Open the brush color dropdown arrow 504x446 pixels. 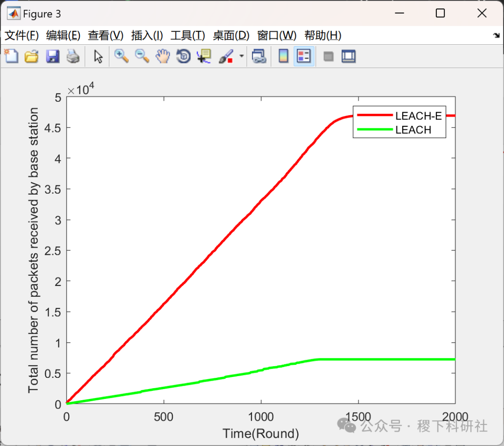pyautogui.click(x=241, y=56)
